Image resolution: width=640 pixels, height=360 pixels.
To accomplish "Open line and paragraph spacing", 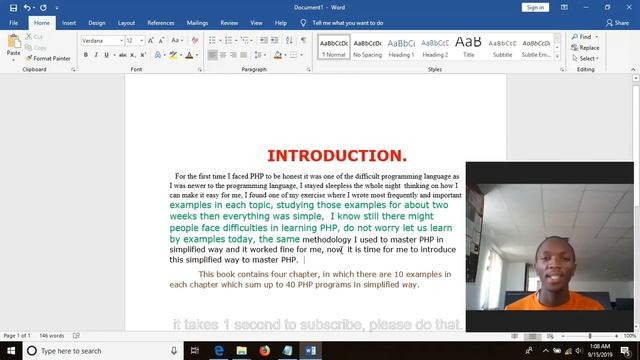I will [x=258, y=55].
